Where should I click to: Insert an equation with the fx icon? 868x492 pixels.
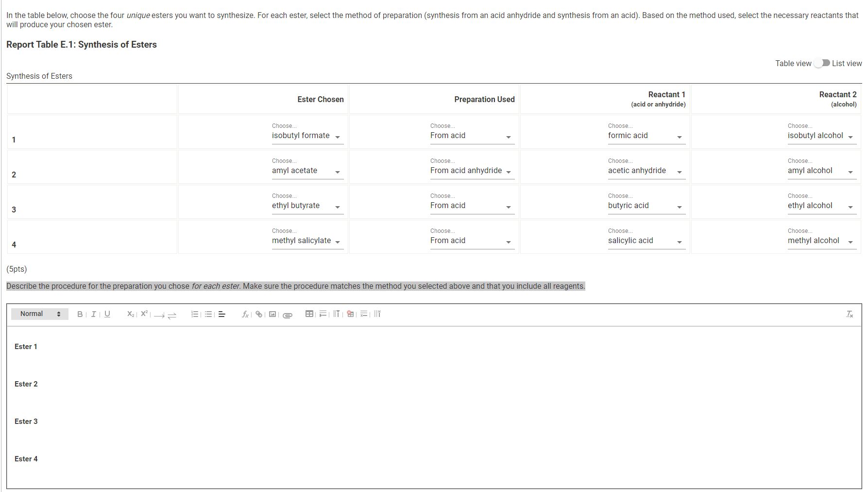click(245, 314)
